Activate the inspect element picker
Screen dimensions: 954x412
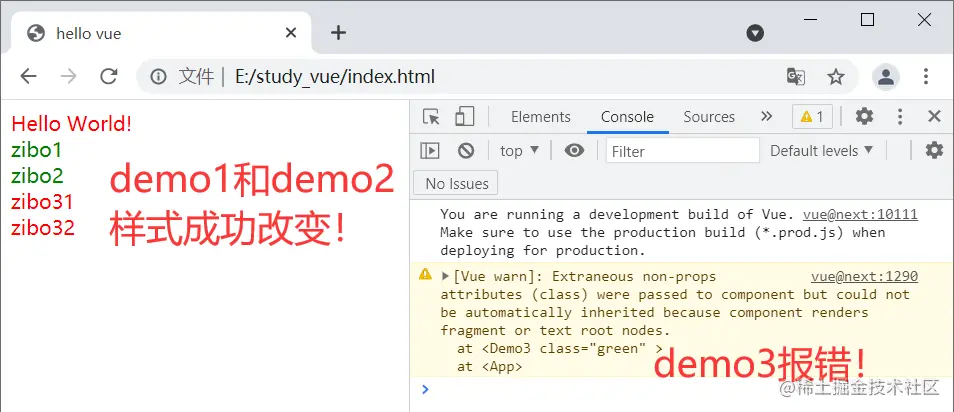click(x=431, y=116)
